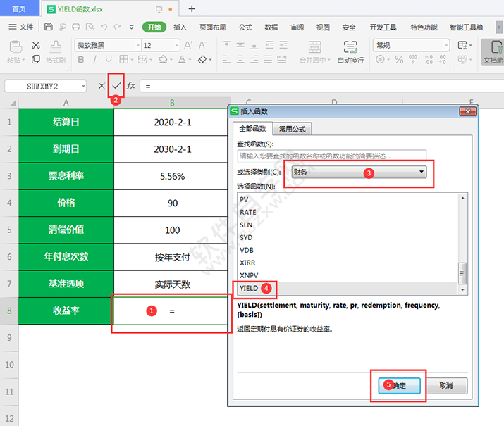Image resolution: width=504 pixels, height=426 pixels.
Task: Click thousands separator 000 icon
Action: pos(413,59)
